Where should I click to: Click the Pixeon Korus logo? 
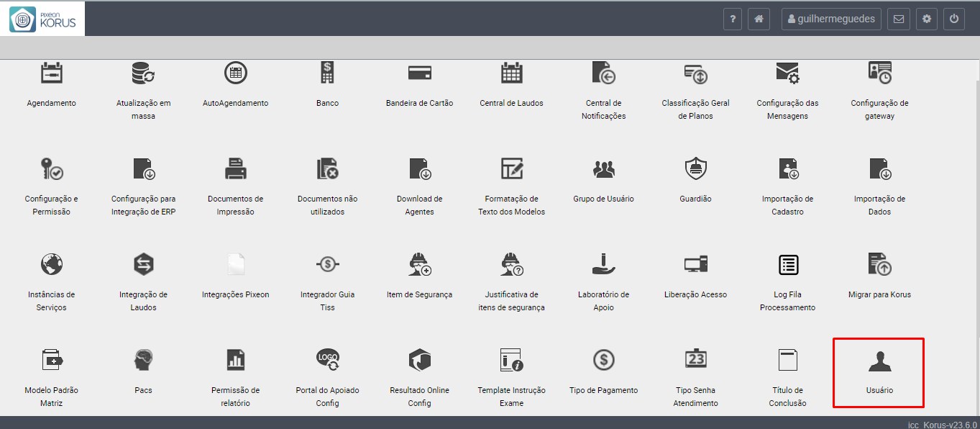42,19
